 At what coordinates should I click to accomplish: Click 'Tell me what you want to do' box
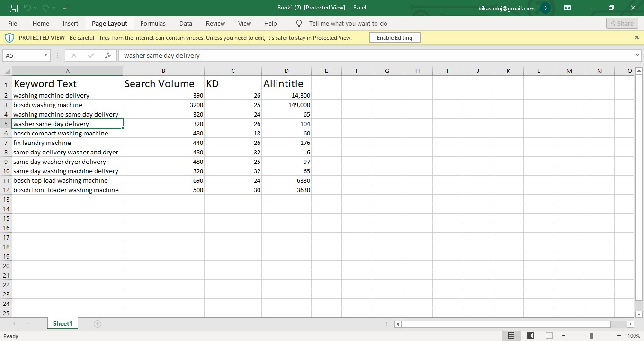click(348, 23)
